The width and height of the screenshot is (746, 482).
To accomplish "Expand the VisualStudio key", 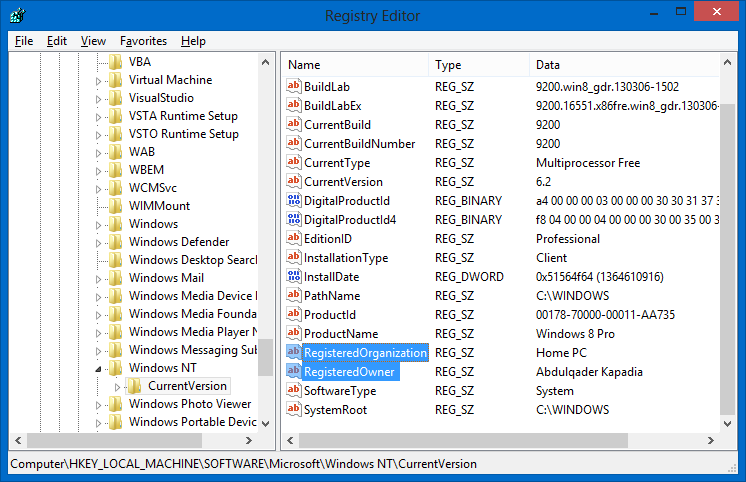I will coord(98,99).
